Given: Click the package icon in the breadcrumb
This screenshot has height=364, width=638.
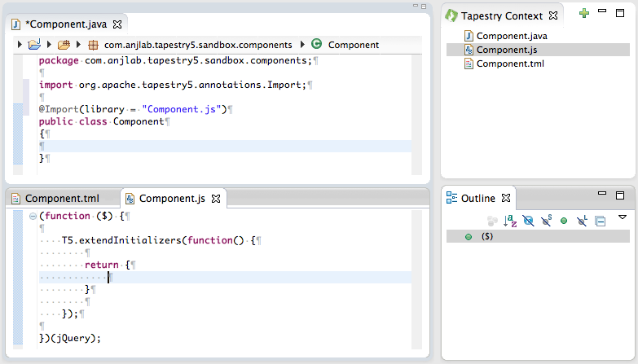Looking at the screenshot, I should pyautogui.click(x=93, y=45).
